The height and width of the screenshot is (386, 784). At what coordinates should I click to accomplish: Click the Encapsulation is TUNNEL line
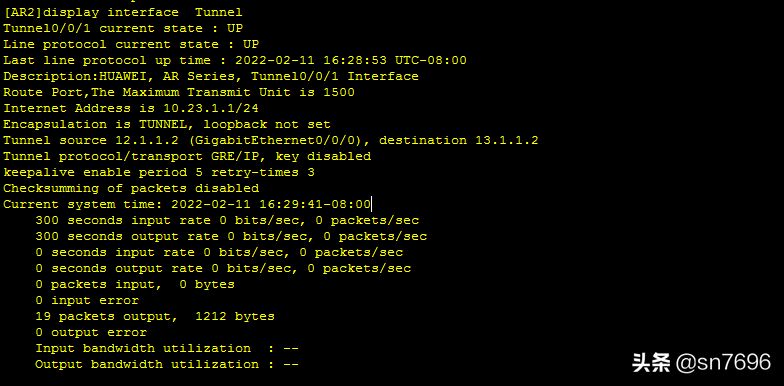tap(166, 124)
